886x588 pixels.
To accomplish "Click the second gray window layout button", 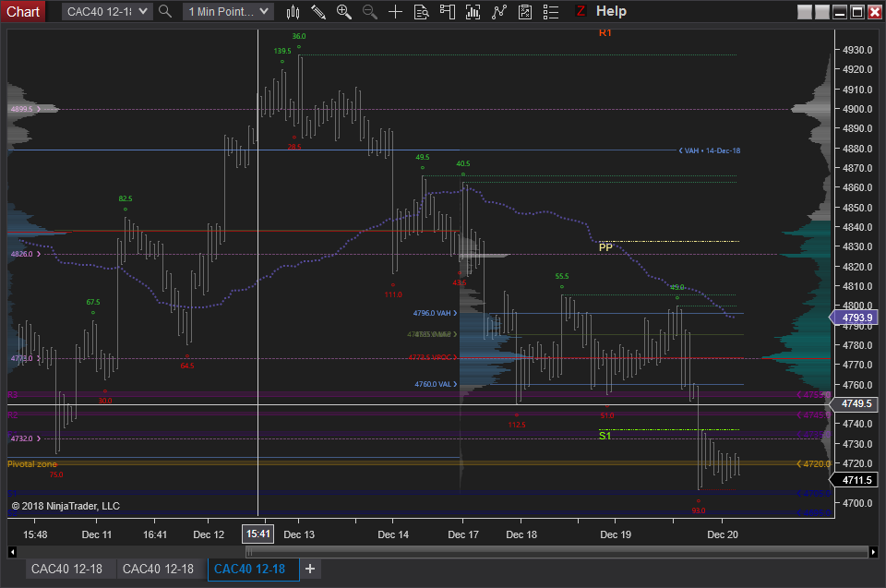I will pyautogui.click(x=822, y=12).
